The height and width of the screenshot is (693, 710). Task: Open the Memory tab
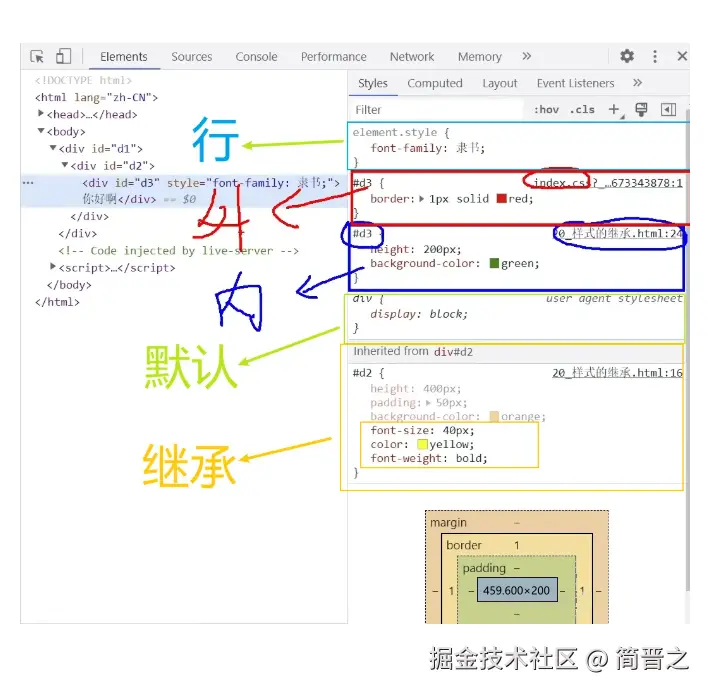[x=480, y=57]
